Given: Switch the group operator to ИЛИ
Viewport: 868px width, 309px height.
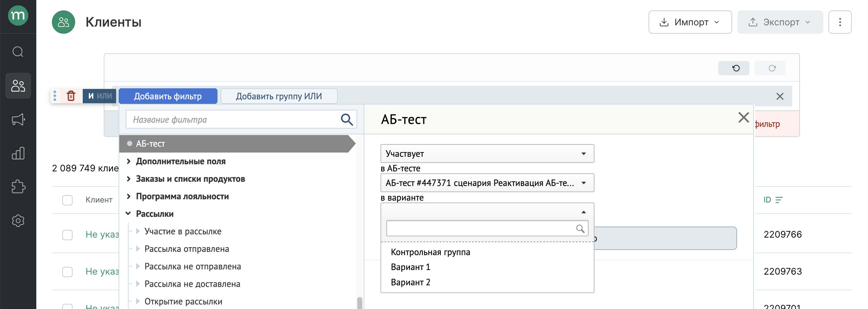Looking at the screenshot, I should (x=104, y=96).
